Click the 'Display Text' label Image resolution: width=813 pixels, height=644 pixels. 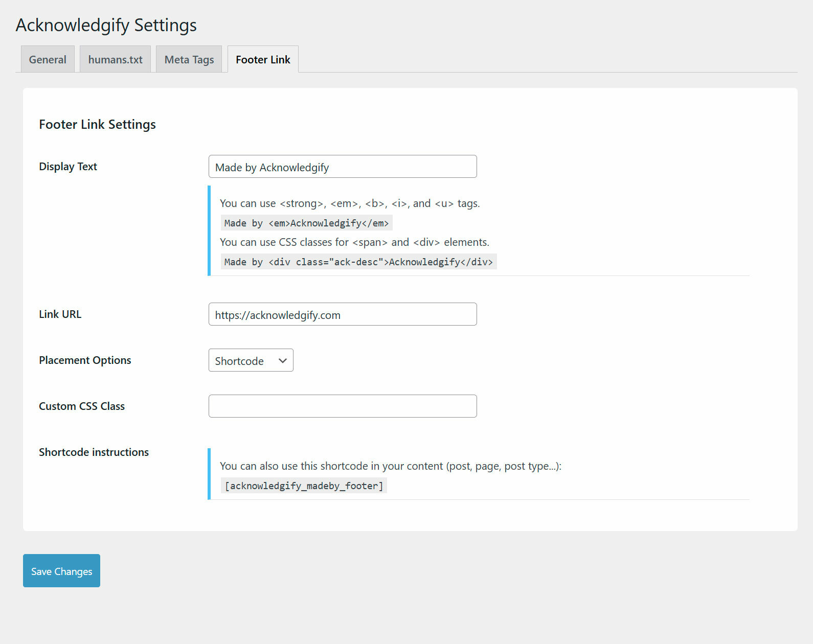click(68, 167)
